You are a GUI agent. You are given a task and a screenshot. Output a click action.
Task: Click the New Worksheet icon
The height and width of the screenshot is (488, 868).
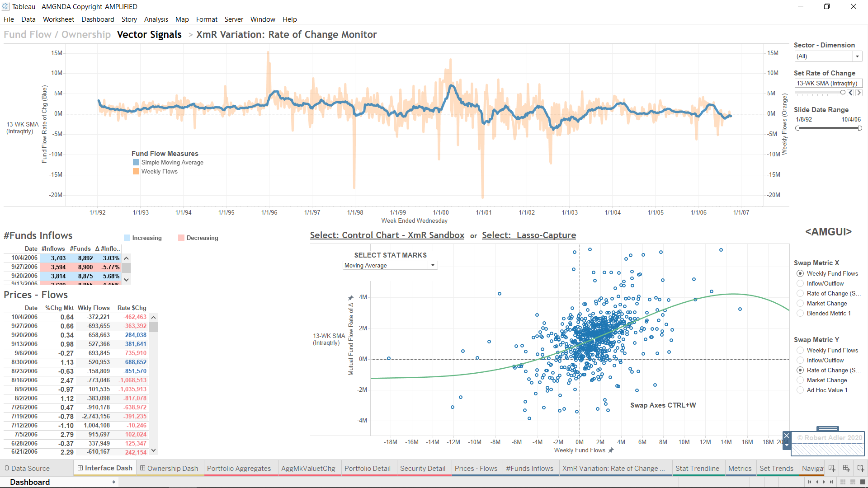(832, 469)
